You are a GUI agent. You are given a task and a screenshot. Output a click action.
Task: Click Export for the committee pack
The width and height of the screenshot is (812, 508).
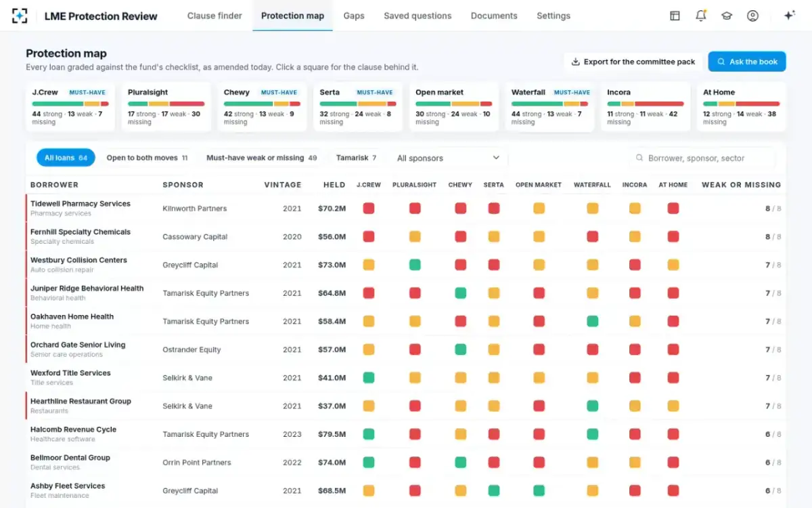point(633,62)
